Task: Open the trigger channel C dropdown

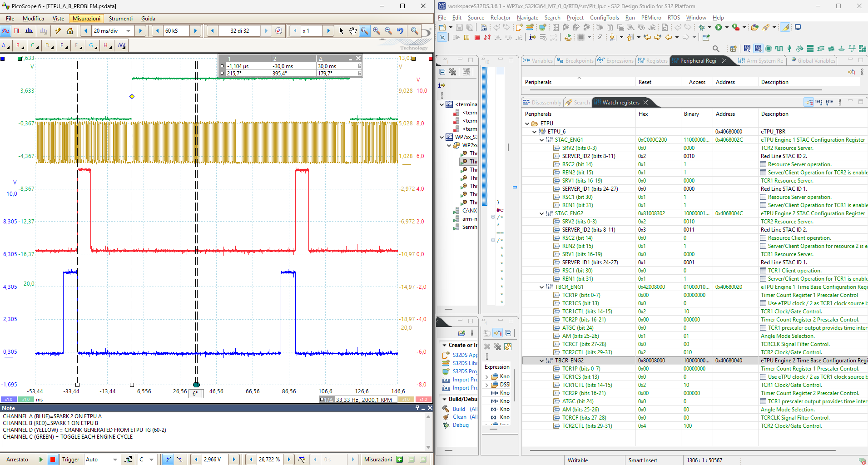Action: 152,460
